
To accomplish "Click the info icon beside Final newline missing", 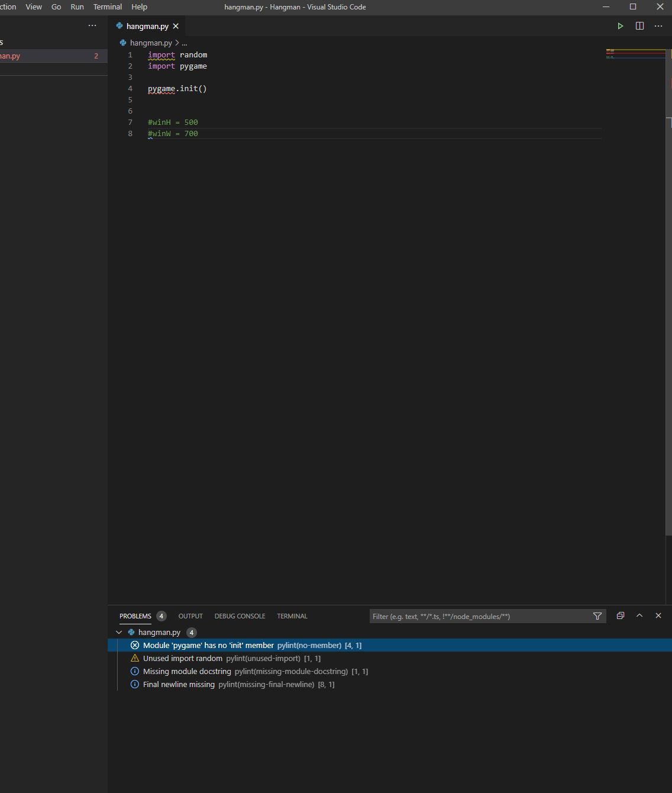I will 135,684.
